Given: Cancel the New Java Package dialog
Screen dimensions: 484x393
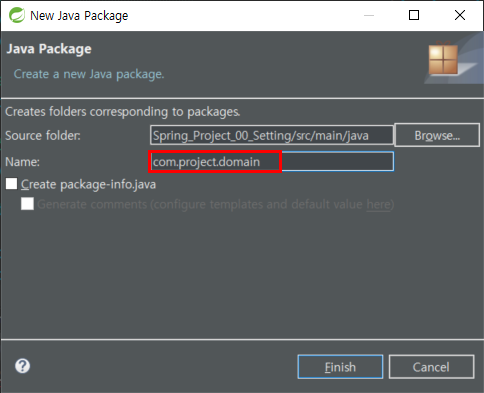Looking at the screenshot, I should [x=431, y=367].
